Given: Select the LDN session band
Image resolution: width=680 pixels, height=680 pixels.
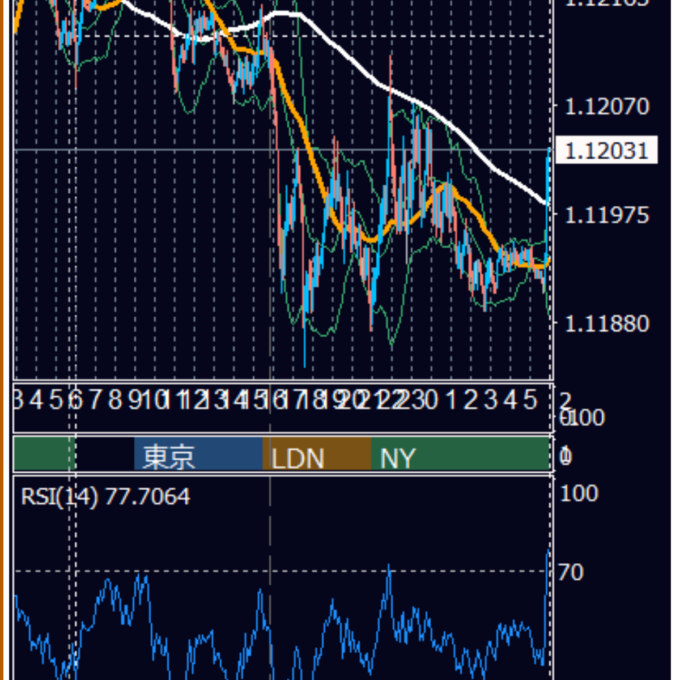Looking at the screenshot, I should point(317,454).
